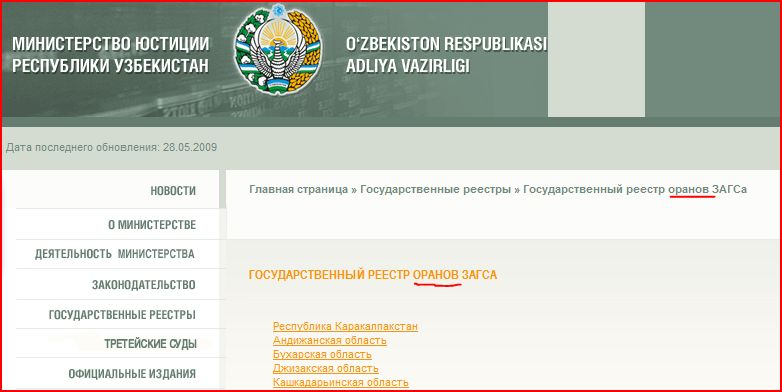Open ОФИЦИАЛЬНЫЕ ИЗДАНИЯ menu item
Image resolution: width=782 pixels, height=392 pixels.
coord(132,374)
